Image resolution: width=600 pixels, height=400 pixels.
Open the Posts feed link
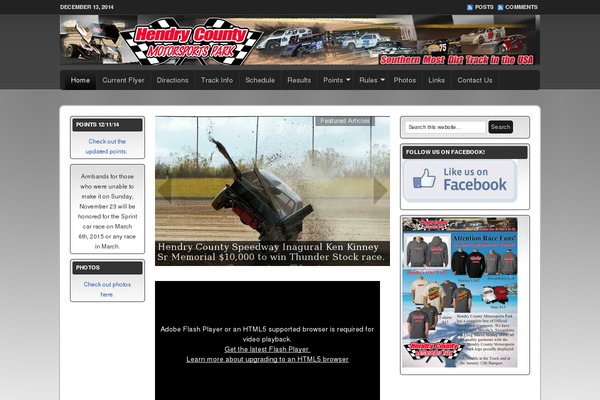coord(484,7)
